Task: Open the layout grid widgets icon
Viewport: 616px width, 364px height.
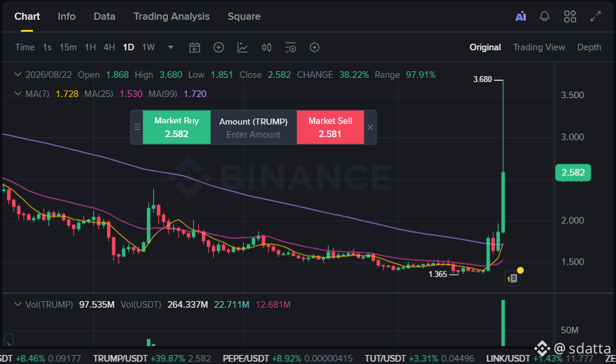Action: [570, 17]
